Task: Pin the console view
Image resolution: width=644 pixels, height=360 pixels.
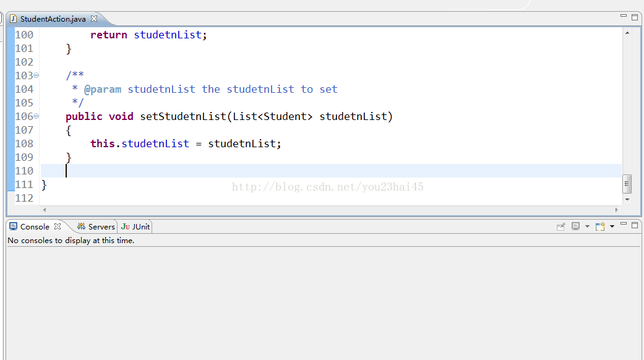Action: pyautogui.click(x=560, y=226)
